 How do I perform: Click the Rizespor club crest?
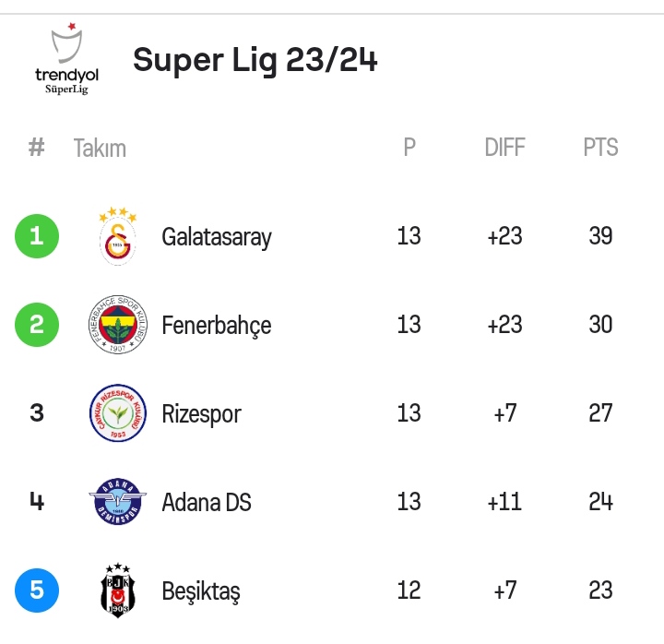point(117,413)
